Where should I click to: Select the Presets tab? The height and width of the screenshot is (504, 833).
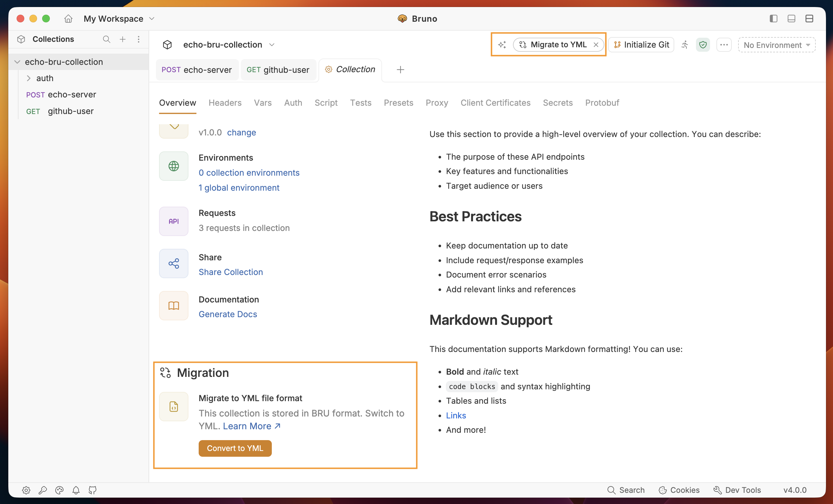399,103
